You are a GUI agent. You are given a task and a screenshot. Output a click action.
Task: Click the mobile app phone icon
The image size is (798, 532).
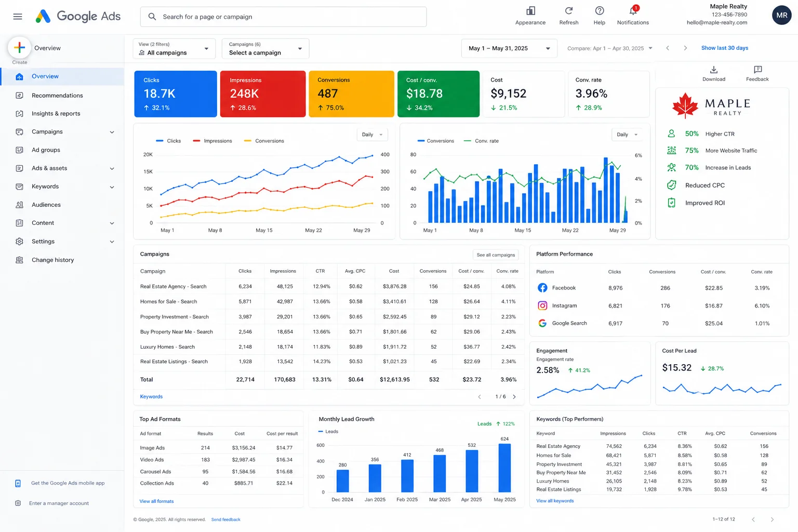[x=18, y=483]
